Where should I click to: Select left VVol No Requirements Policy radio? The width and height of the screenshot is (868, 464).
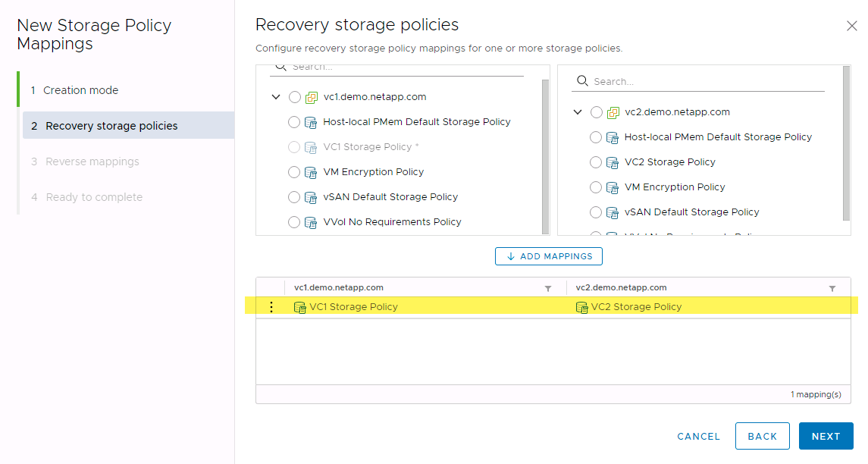(294, 222)
